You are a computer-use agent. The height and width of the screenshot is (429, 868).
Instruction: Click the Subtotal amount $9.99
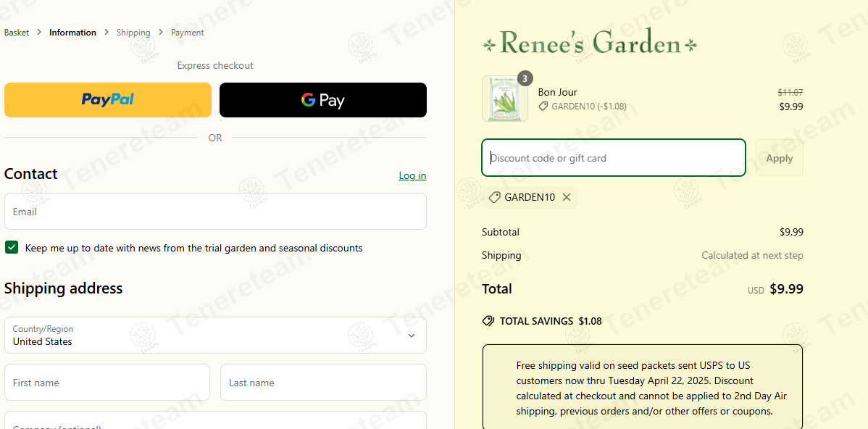pyautogui.click(x=791, y=232)
